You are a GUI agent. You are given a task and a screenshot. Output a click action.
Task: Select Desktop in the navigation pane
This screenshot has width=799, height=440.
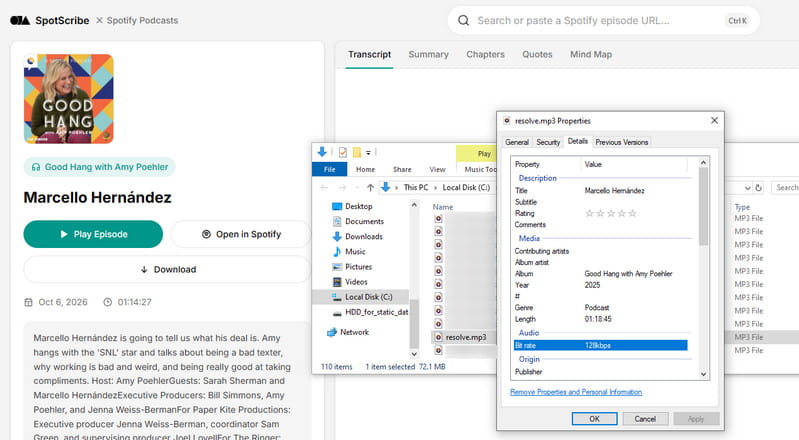pos(359,206)
